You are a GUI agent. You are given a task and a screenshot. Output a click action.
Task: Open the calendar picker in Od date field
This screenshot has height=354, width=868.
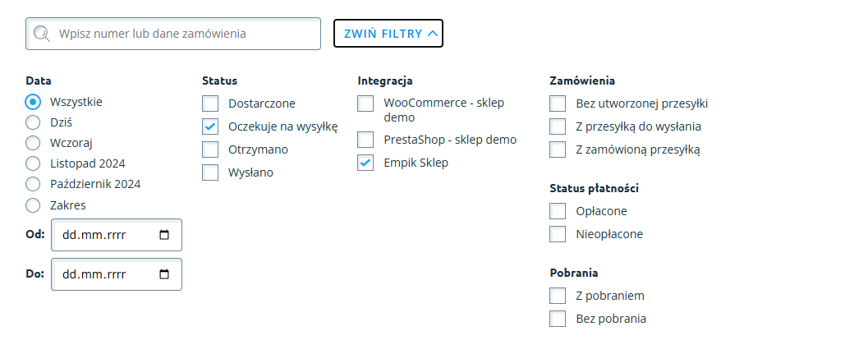(164, 235)
